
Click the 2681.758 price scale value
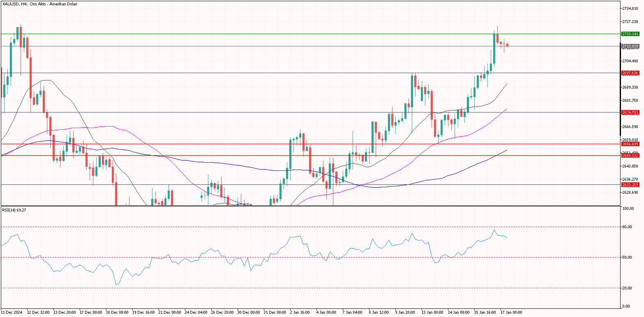[630, 100]
